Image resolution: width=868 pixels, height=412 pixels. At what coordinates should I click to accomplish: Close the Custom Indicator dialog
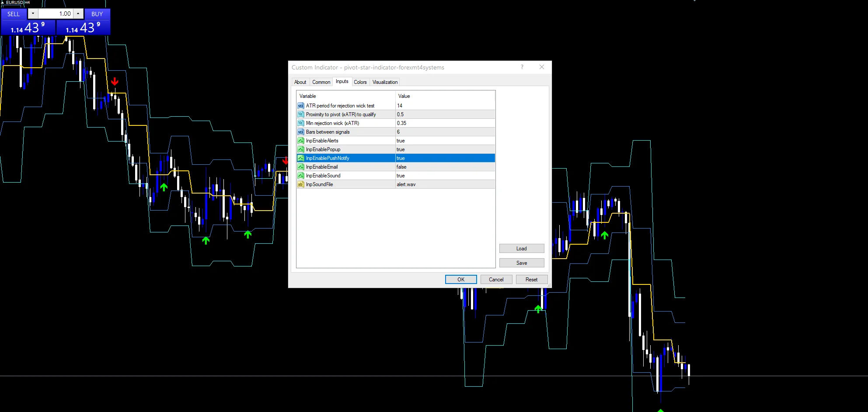(542, 67)
